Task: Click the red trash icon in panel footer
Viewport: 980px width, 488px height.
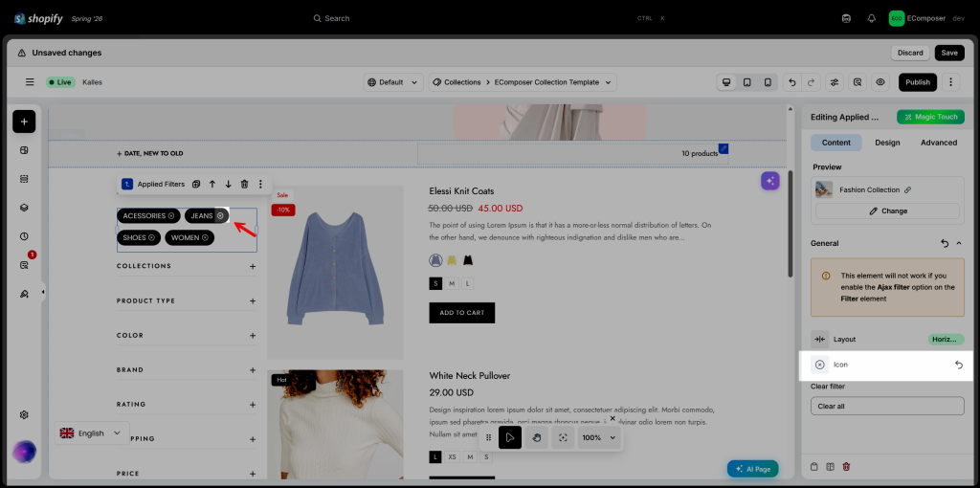Action: point(846,467)
